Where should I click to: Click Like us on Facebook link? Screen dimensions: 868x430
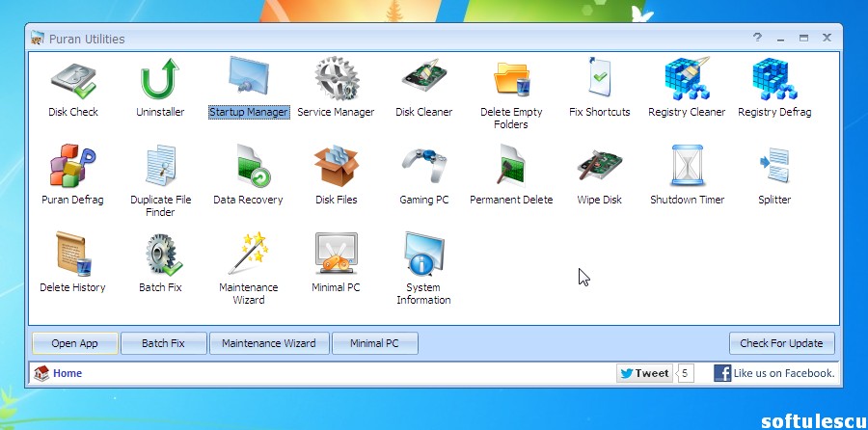tap(784, 373)
